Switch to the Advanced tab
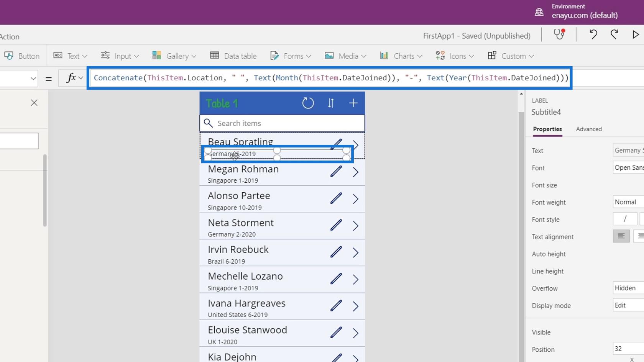The width and height of the screenshot is (644, 362). (x=589, y=129)
